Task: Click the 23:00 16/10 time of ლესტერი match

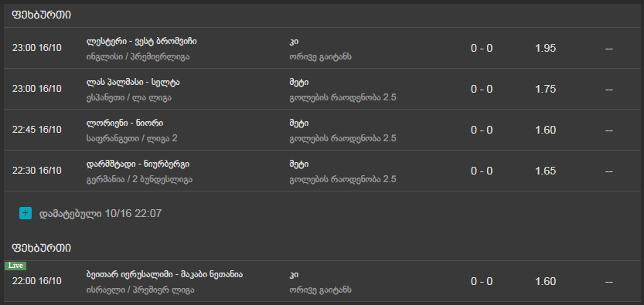Action: [x=36, y=48]
